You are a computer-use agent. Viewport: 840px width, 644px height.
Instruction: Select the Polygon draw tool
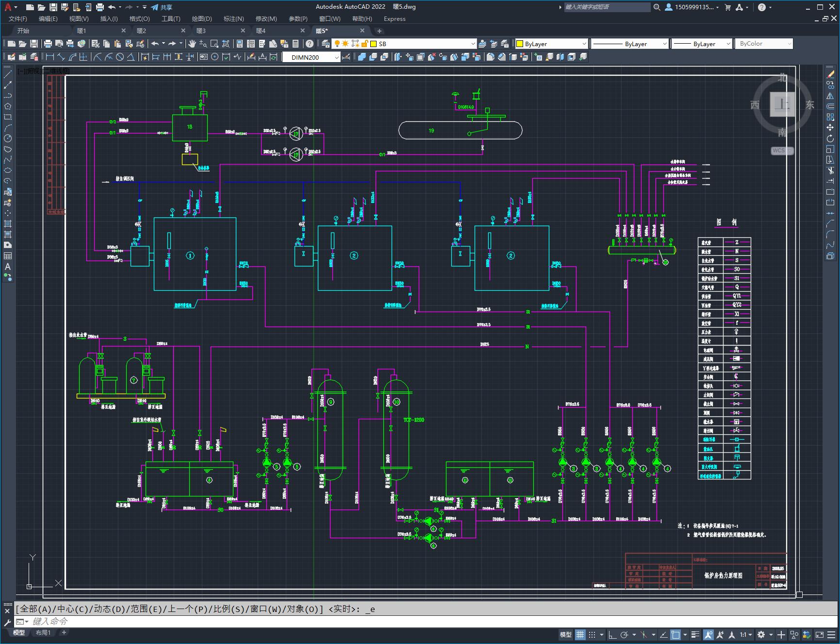click(8, 106)
